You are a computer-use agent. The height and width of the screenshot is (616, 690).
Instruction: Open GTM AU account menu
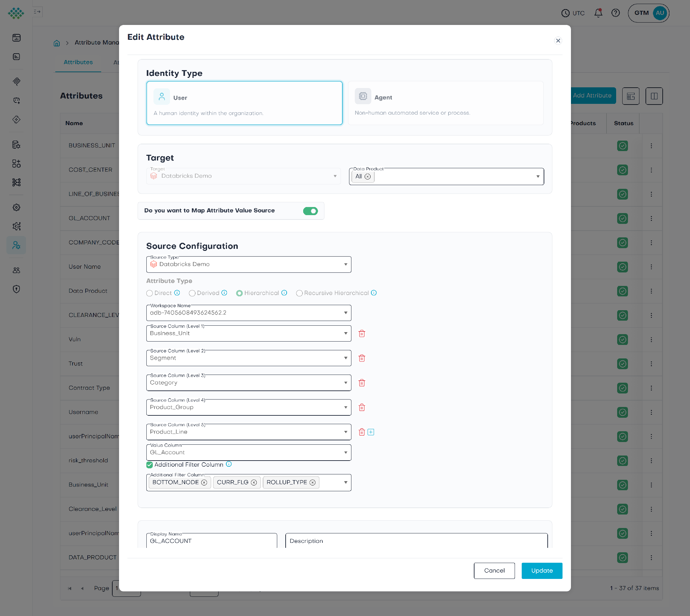tap(648, 13)
